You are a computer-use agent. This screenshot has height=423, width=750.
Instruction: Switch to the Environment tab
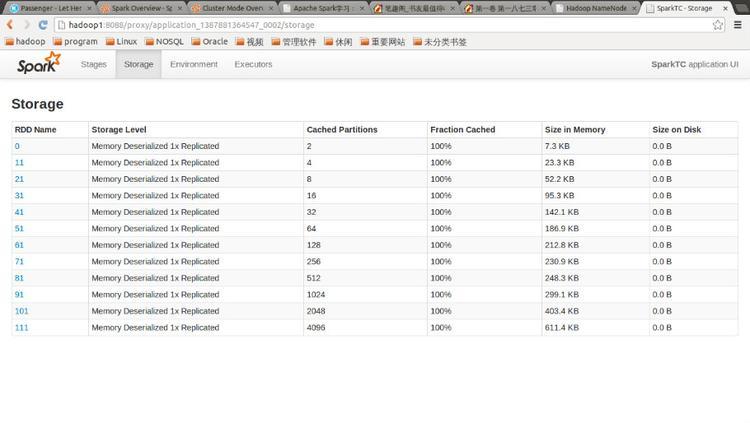coord(193,64)
